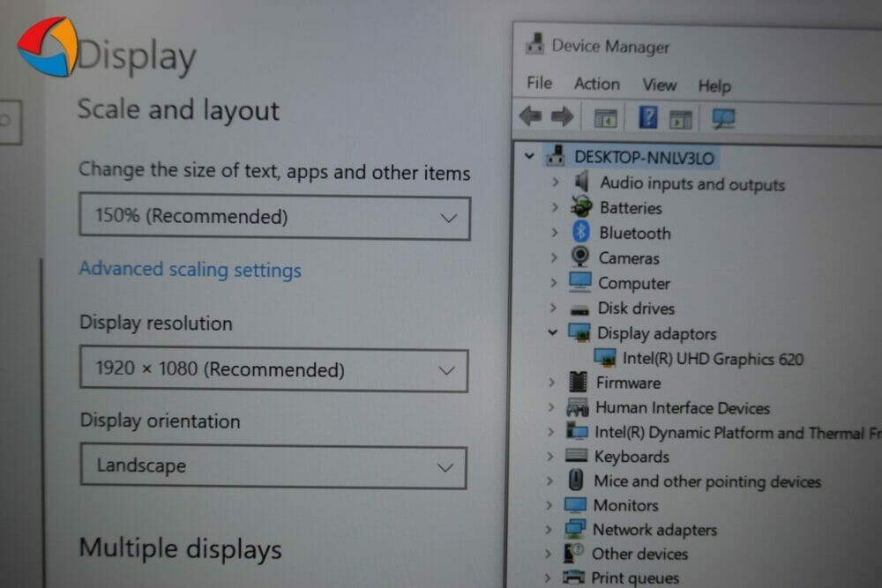Open the File menu in Device Manager
The image size is (882, 588).
540,83
